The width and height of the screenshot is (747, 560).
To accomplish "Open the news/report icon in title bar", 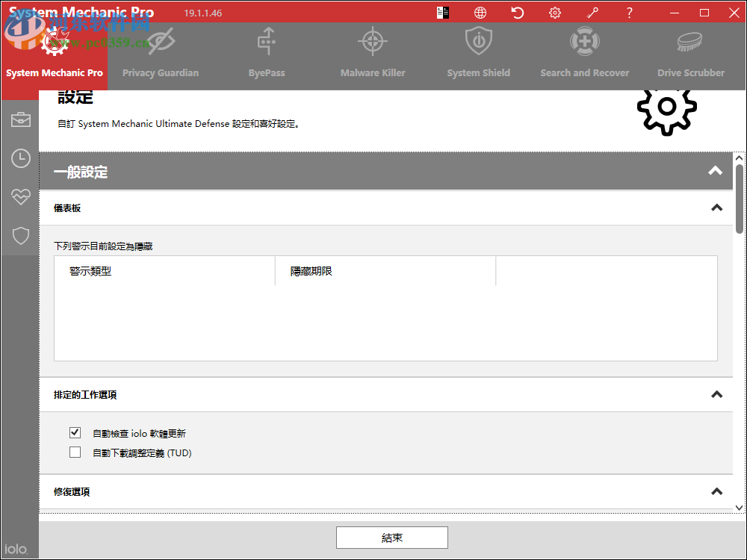I will tap(442, 13).
